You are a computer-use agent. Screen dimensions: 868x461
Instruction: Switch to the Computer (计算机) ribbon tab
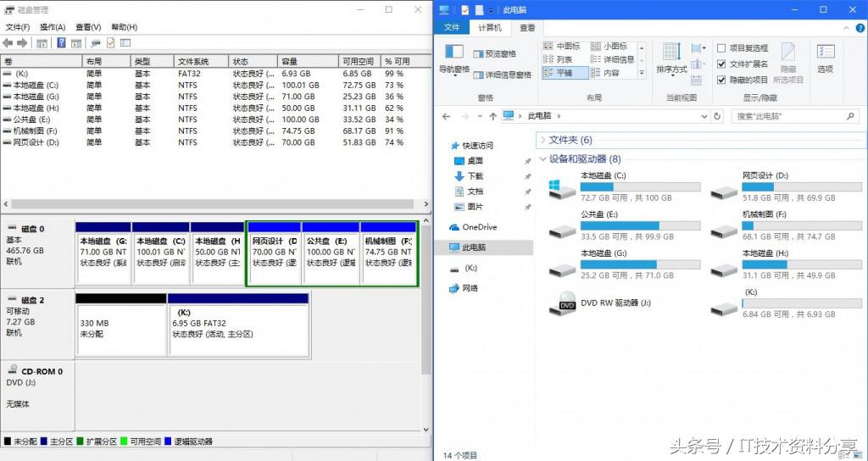490,27
